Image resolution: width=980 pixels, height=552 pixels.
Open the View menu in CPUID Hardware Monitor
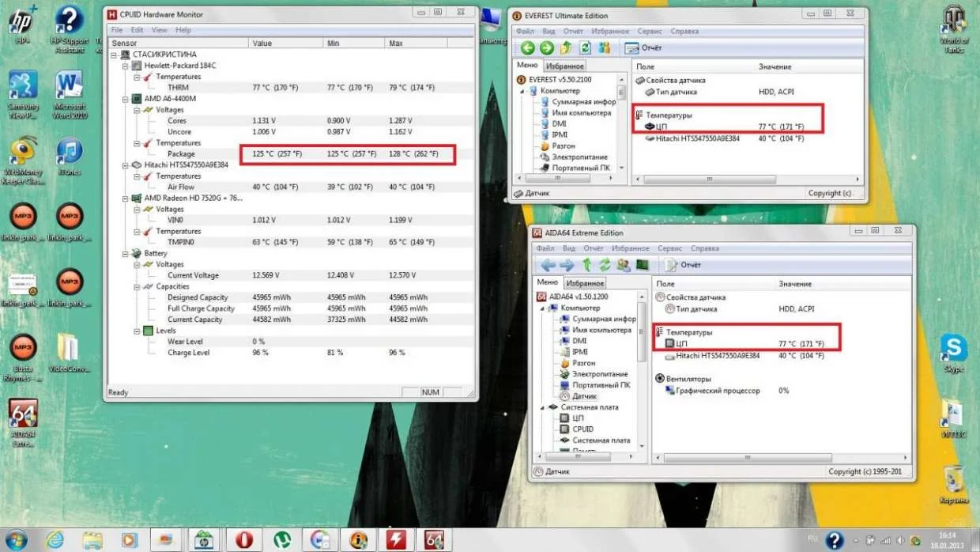[160, 30]
